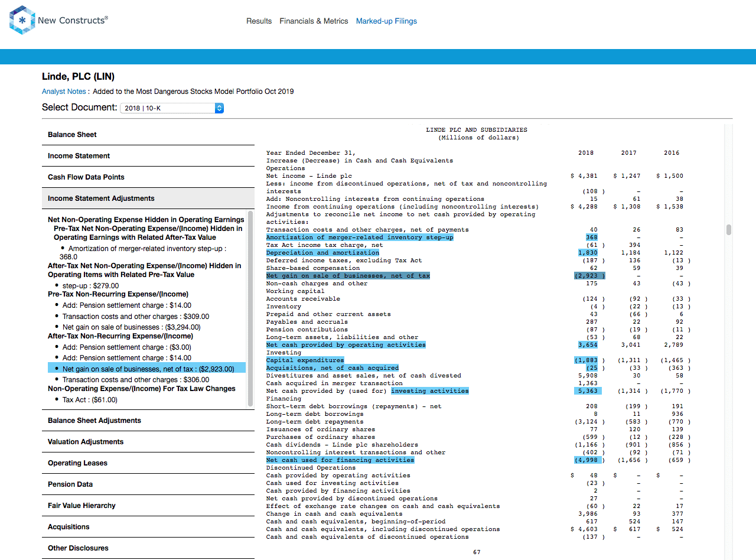
Task: Click the highlighted 368 value
Action: click(591, 237)
